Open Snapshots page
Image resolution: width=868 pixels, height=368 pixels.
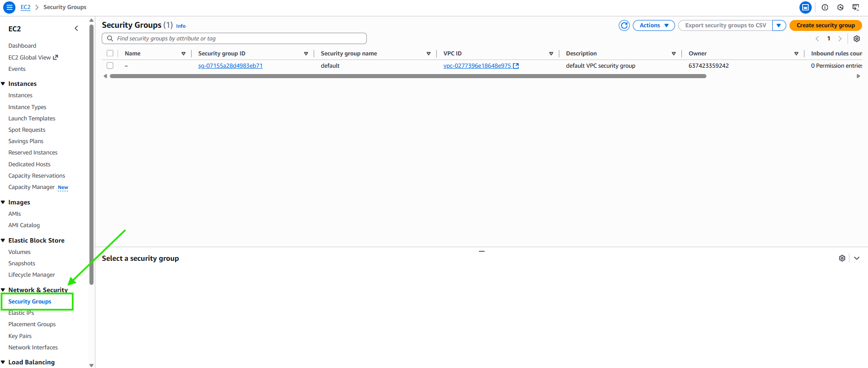(22, 264)
